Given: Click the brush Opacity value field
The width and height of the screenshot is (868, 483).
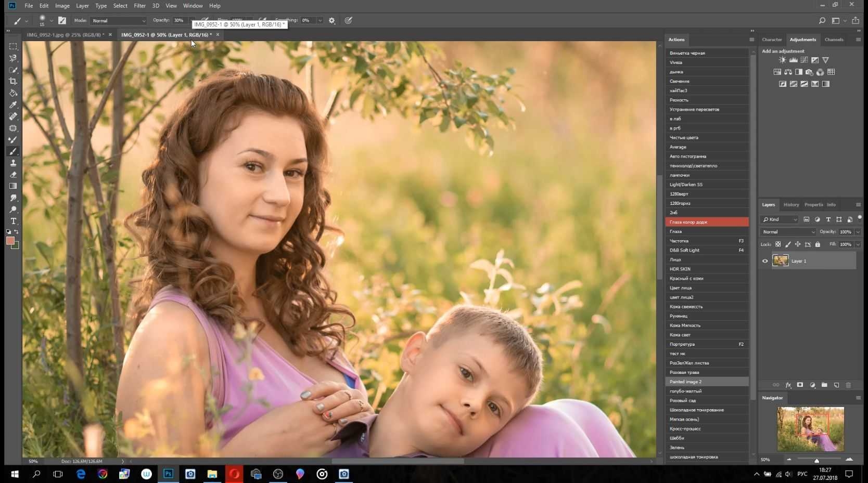Looking at the screenshot, I should [x=180, y=21].
